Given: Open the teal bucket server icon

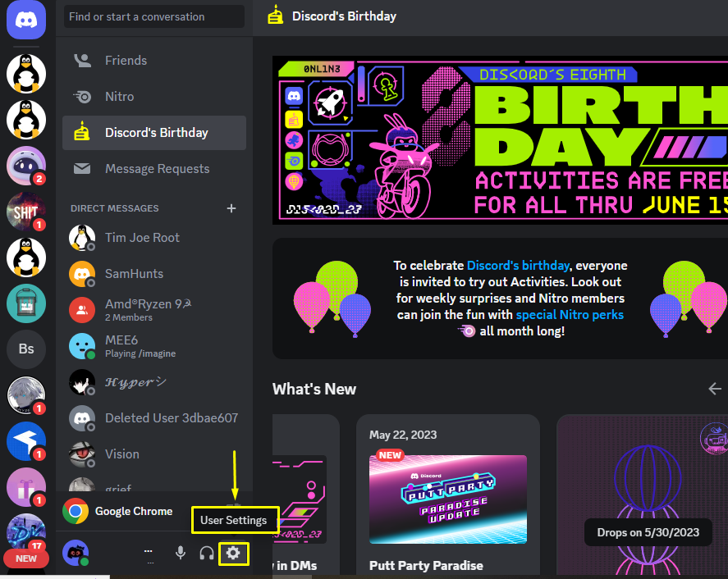Looking at the screenshot, I should (26, 303).
